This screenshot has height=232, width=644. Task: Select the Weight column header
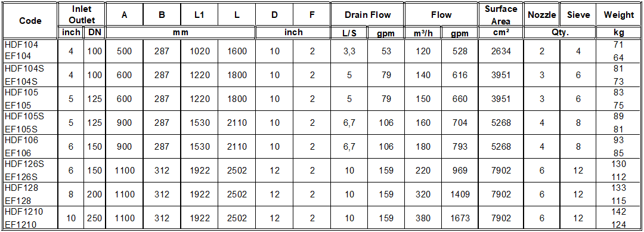click(x=618, y=15)
